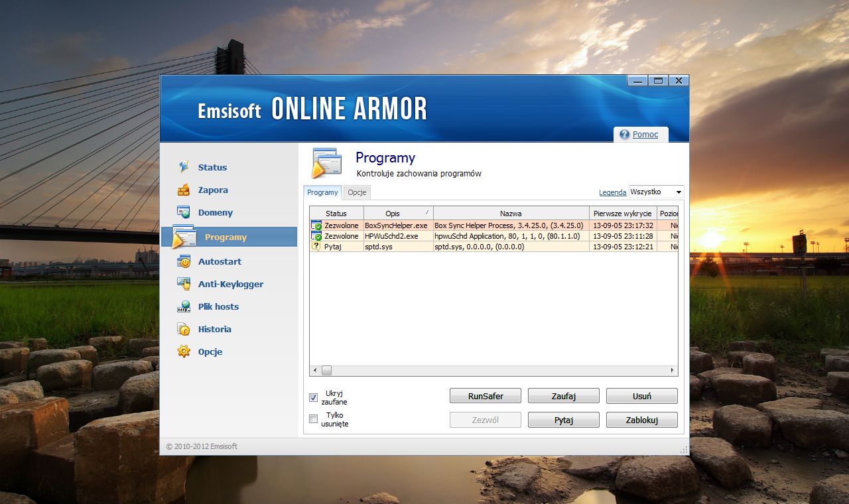Screen dimensions: 849x504
Task: Open the Plik hosts section
Action: coord(218,306)
